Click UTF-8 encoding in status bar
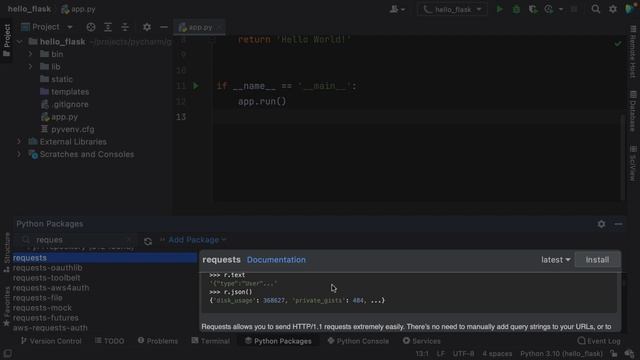The image size is (640, 360). pos(463,353)
